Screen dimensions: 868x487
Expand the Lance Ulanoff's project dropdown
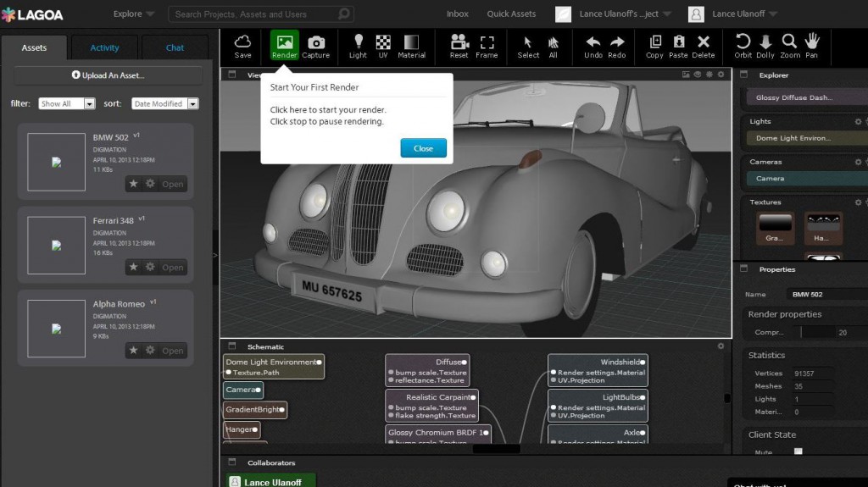pos(625,14)
